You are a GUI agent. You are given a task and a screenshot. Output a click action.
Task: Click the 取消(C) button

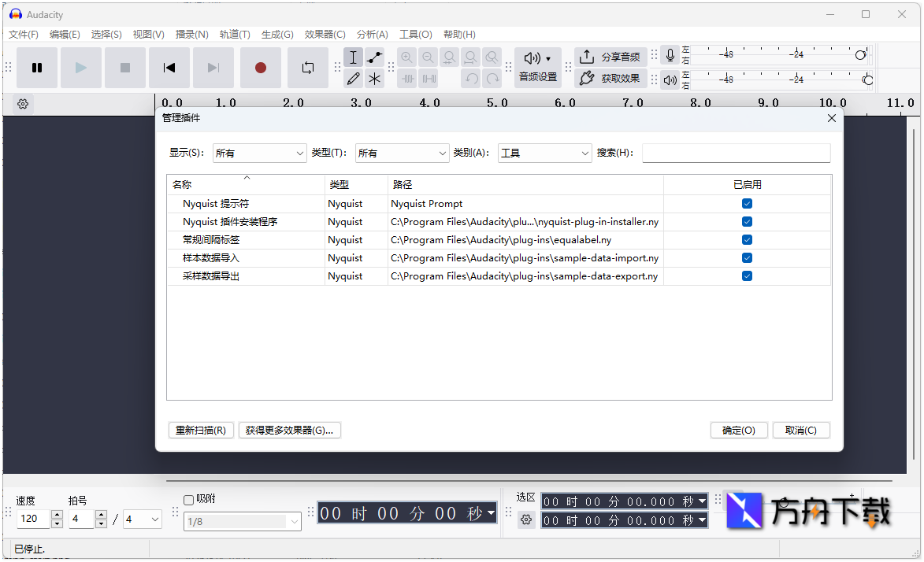click(x=801, y=431)
